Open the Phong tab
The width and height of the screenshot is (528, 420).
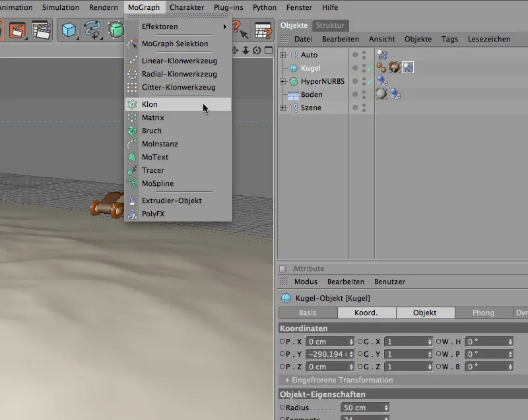click(483, 313)
